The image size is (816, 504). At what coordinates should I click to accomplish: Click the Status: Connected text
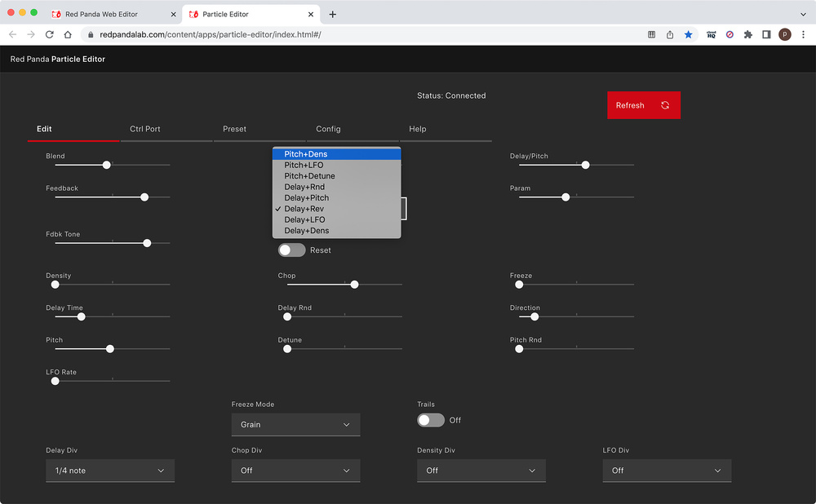(451, 95)
